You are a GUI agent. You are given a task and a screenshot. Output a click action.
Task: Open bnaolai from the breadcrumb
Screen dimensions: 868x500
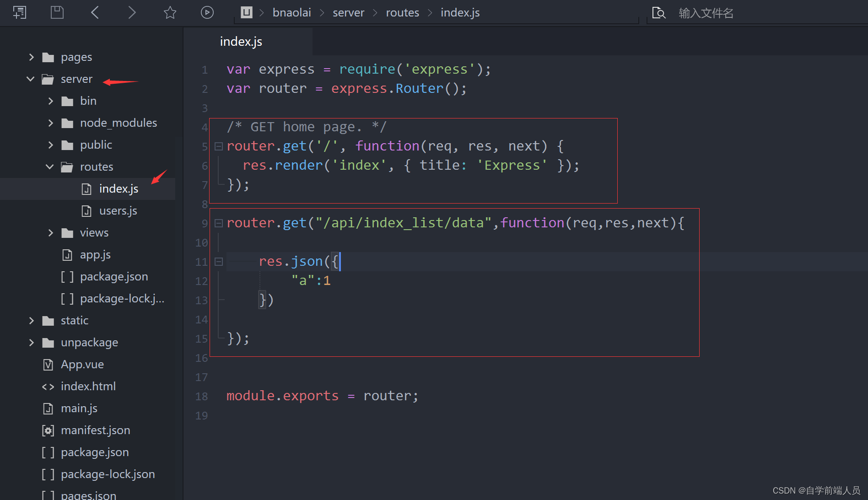click(x=291, y=12)
